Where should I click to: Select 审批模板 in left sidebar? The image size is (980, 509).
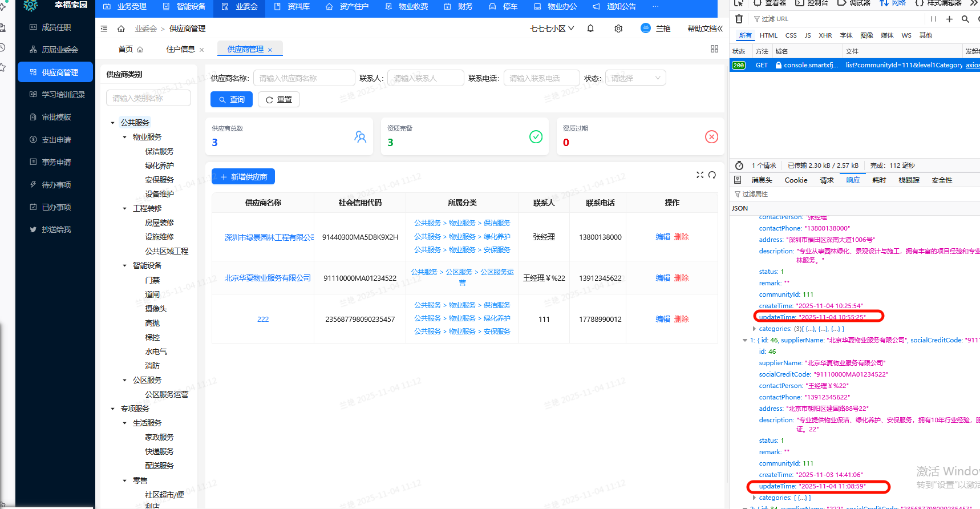(56, 117)
